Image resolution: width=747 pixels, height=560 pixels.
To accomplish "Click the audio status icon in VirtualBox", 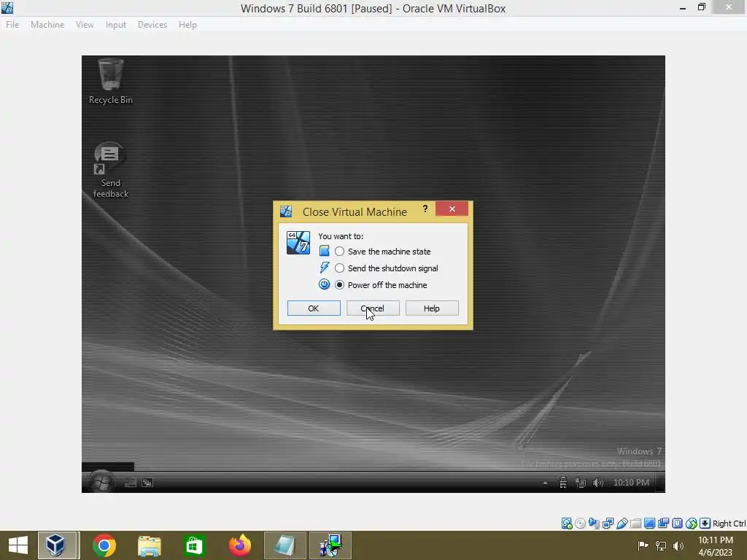I will click(594, 524).
